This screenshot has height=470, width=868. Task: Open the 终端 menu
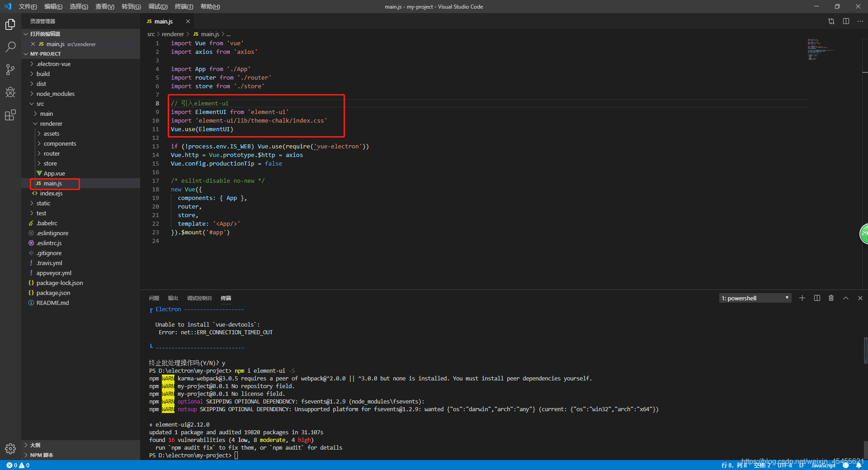183,6
